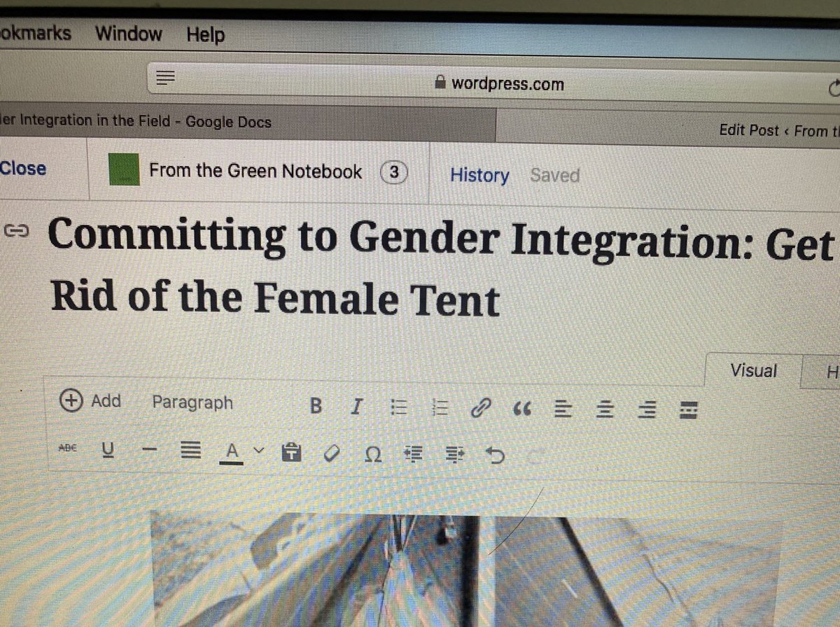
Task: Apply strikethrough (ABC) formatting
Action: tap(68, 449)
